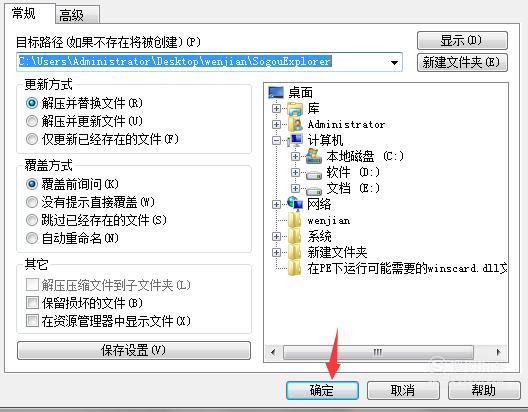
Task: Open the target path dropdown arrow
Action: 394,62
